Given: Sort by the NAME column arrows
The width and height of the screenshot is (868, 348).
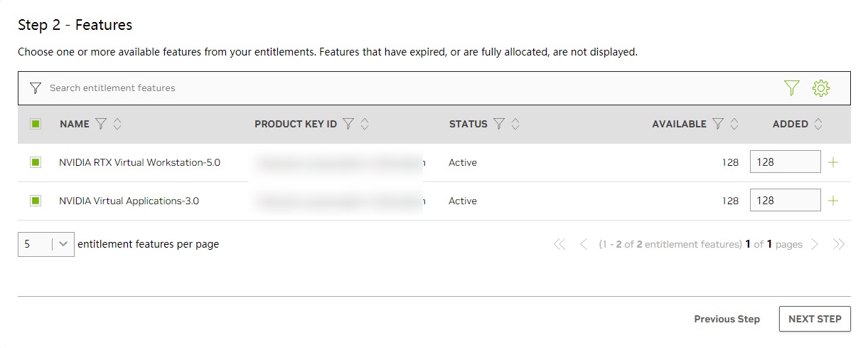Looking at the screenshot, I should coord(118,124).
